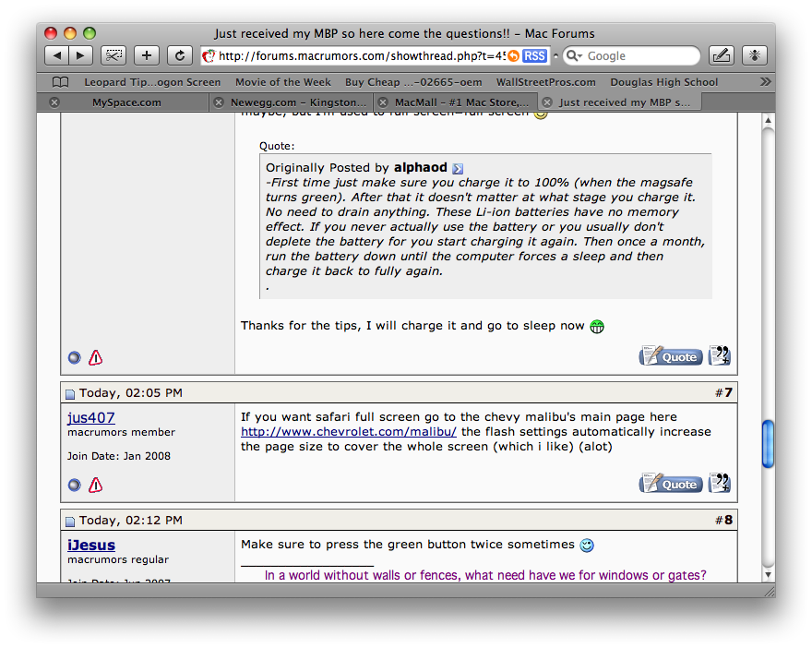
Task: Quote jus407's post #7
Action: click(x=671, y=484)
